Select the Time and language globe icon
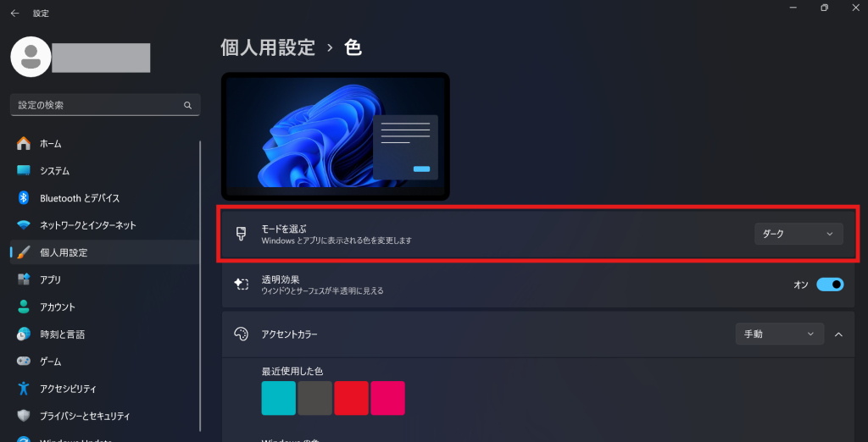 24,334
